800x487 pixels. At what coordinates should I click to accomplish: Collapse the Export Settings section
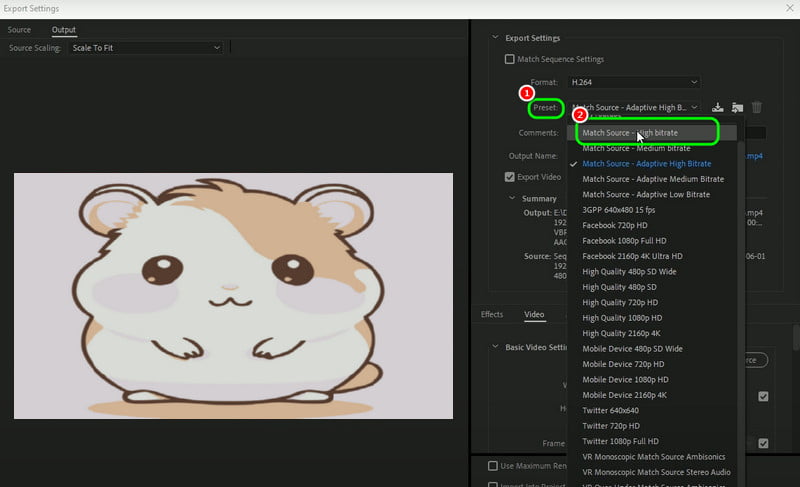pyautogui.click(x=494, y=38)
